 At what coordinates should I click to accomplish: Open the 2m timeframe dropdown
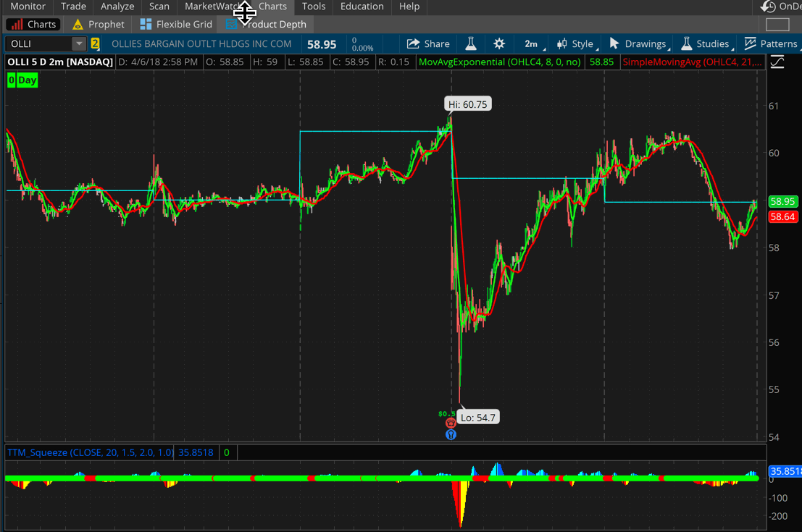coord(533,44)
